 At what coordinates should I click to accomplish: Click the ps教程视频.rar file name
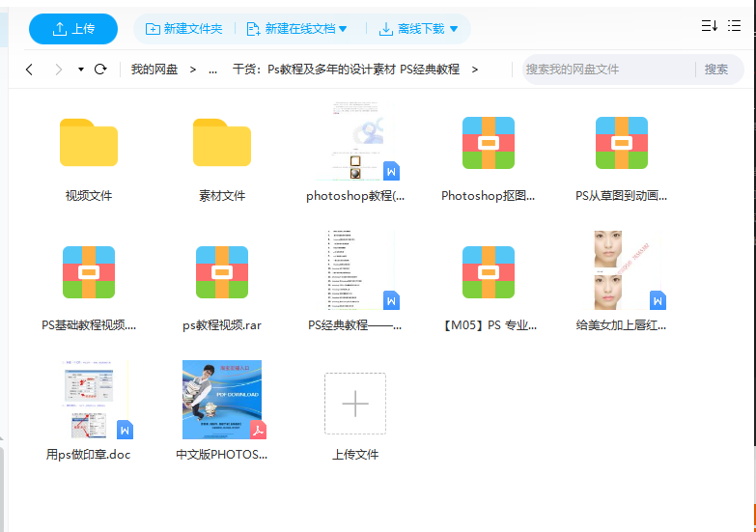pos(222,325)
